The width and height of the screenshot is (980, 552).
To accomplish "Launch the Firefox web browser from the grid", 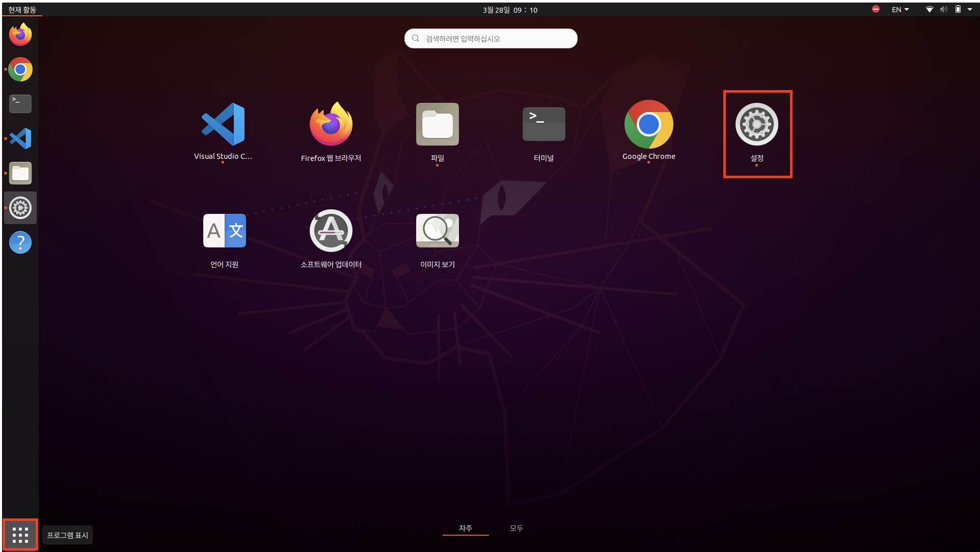I will pos(331,125).
